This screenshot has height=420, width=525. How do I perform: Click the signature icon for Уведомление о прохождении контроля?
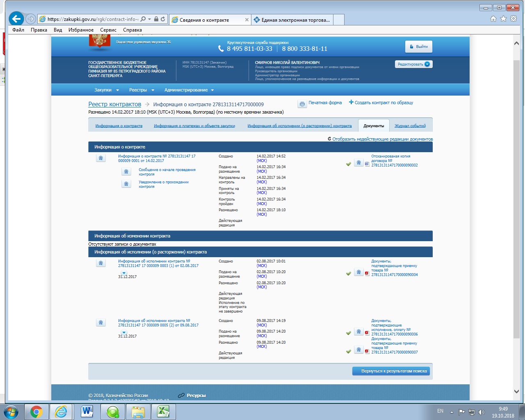(x=126, y=184)
